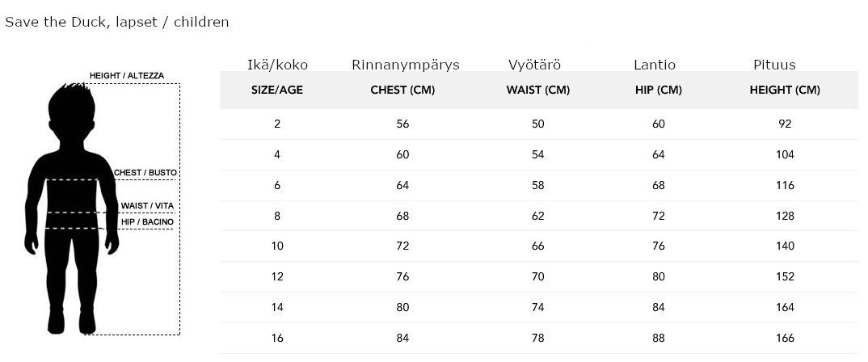Click height value 152 in size 12 row

[785, 277]
